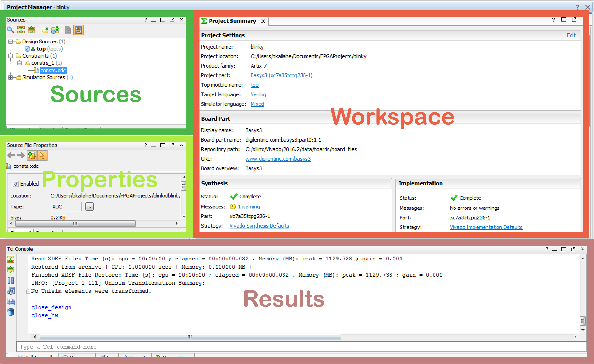
Task: Clear Tcl Console with the trash icon
Action: 11,312
